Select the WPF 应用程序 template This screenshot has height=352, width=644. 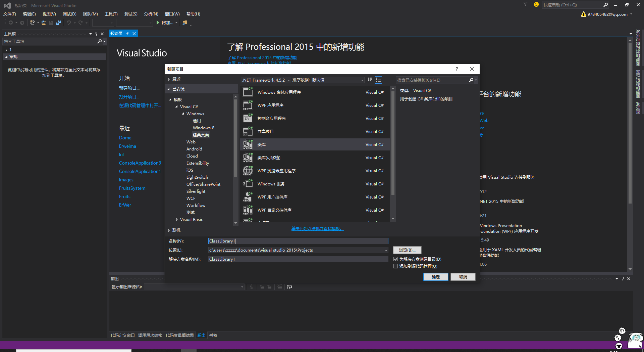click(315, 105)
